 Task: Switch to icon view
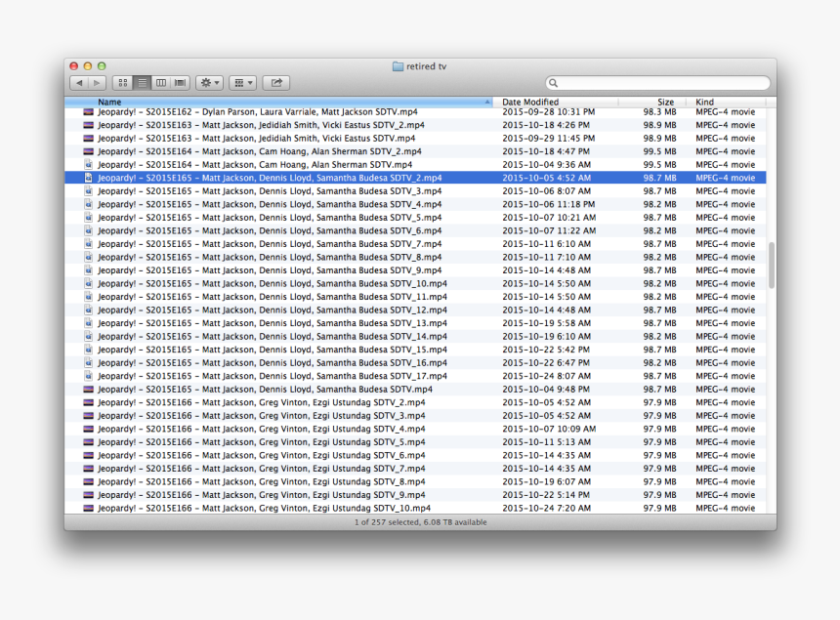pos(123,83)
